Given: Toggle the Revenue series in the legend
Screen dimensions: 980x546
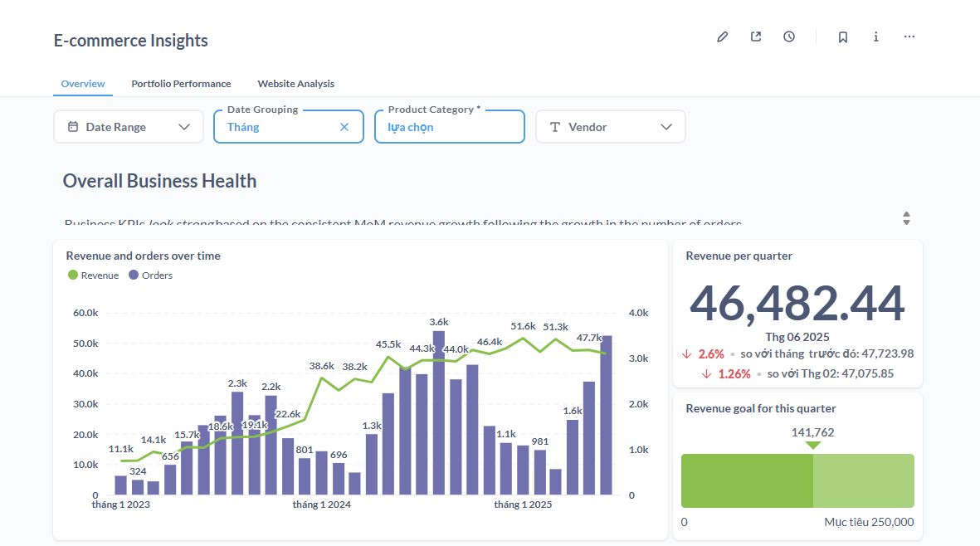Looking at the screenshot, I should point(93,275).
